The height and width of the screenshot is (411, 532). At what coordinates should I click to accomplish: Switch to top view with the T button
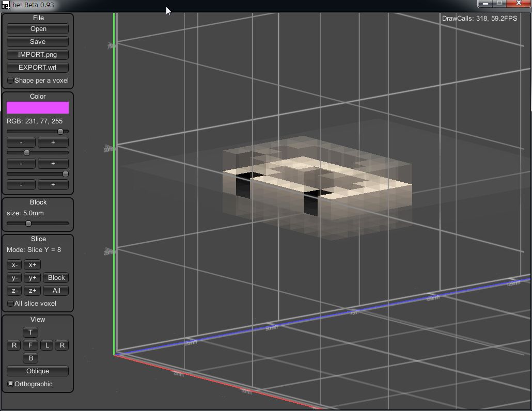pos(30,333)
